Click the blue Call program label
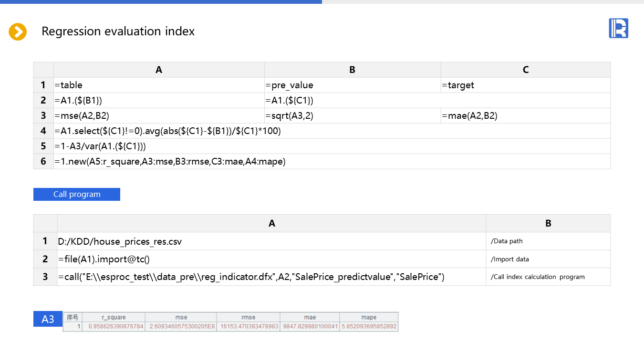Image resolution: width=644 pixels, height=362 pixels. 77,194
